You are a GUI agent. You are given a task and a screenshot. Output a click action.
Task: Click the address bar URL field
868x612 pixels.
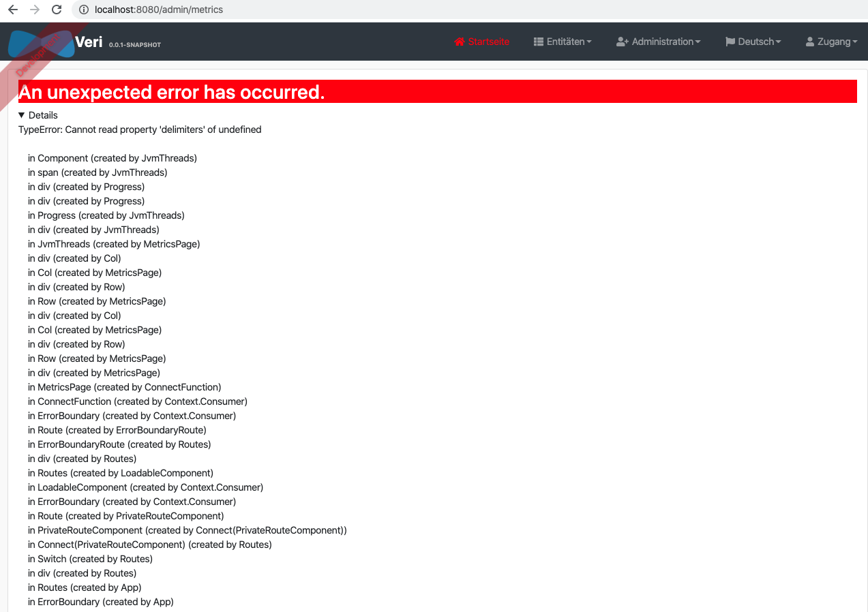(470, 10)
